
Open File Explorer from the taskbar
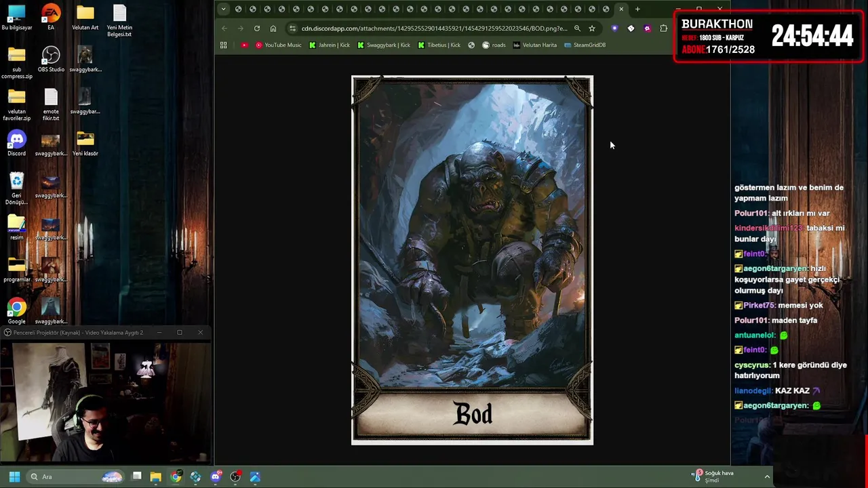156,476
